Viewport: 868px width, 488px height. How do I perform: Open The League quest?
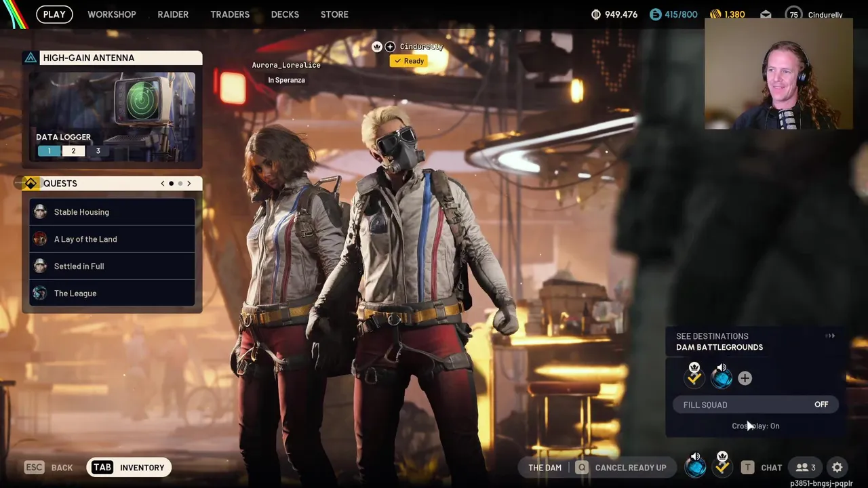click(x=113, y=293)
